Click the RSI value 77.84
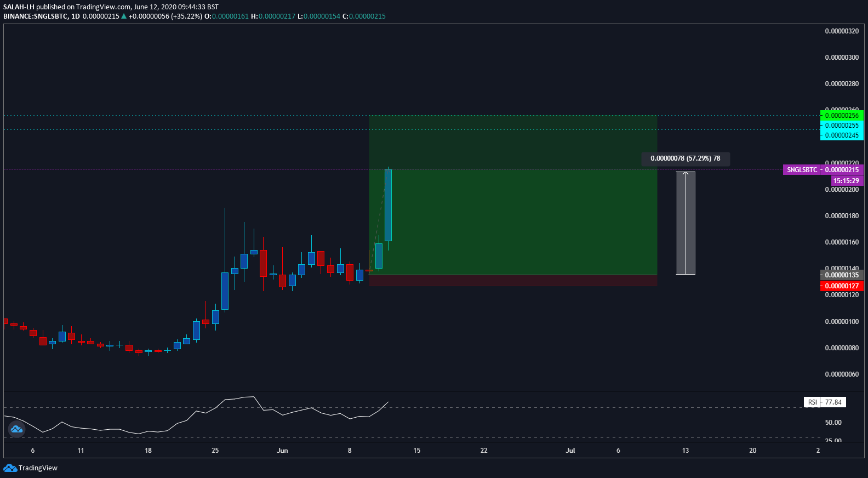This screenshot has height=478, width=868. 833,402
